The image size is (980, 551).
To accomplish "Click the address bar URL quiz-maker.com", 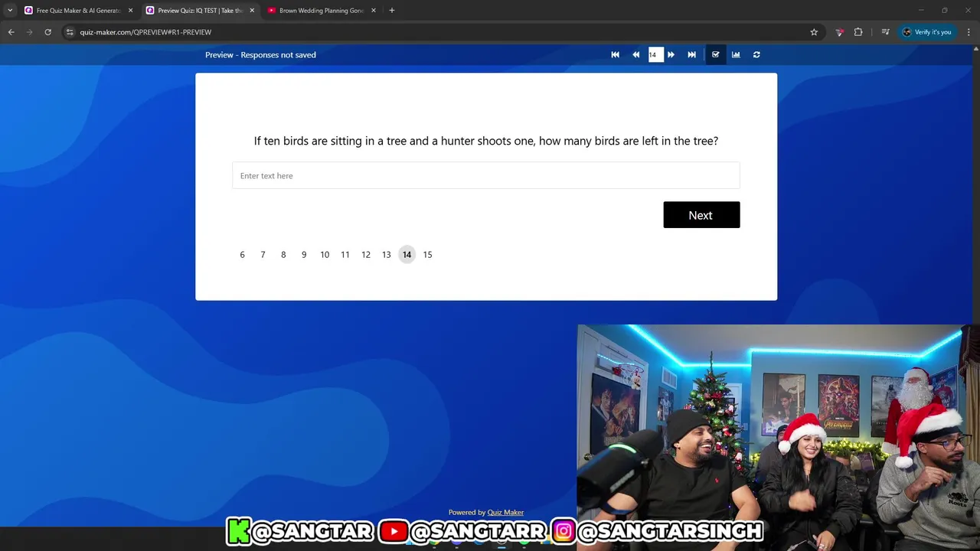I will click(x=145, y=32).
